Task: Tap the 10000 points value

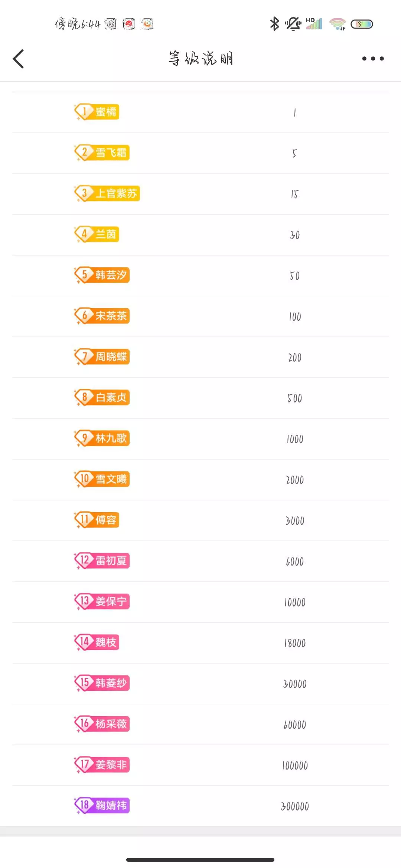Action: tap(295, 602)
